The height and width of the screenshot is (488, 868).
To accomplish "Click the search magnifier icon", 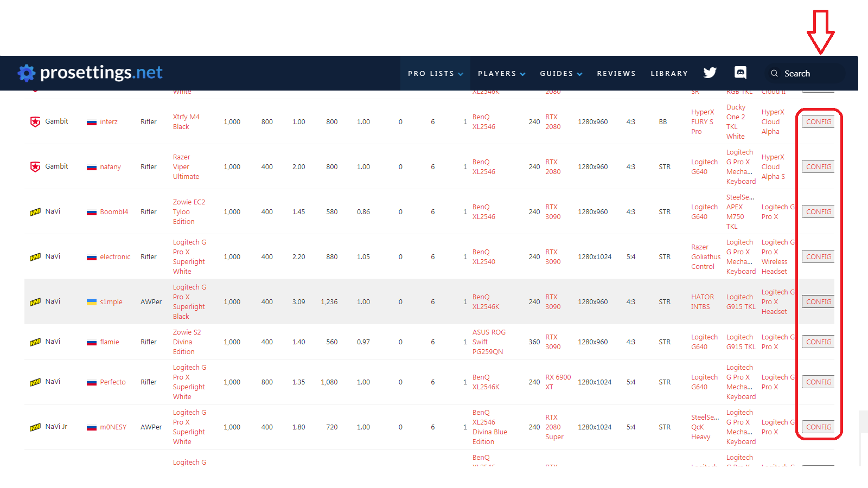I will pyautogui.click(x=774, y=73).
